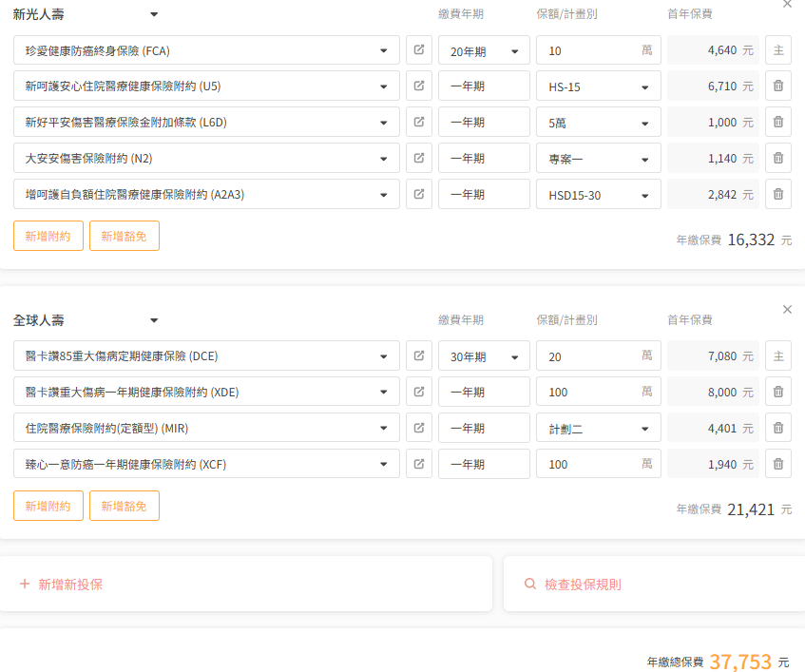Delete the 新好平安傷害醫療 (L6D) rider row
The height and width of the screenshot is (672, 805).
(x=778, y=122)
